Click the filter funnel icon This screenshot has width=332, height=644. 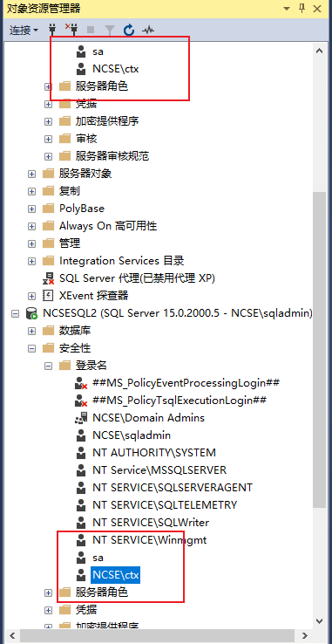point(110,30)
